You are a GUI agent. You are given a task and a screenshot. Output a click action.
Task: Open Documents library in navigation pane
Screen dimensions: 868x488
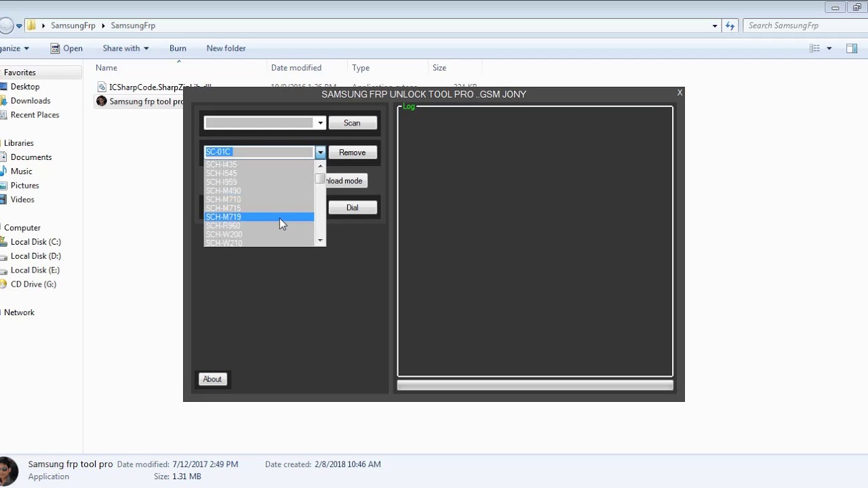pos(31,157)
